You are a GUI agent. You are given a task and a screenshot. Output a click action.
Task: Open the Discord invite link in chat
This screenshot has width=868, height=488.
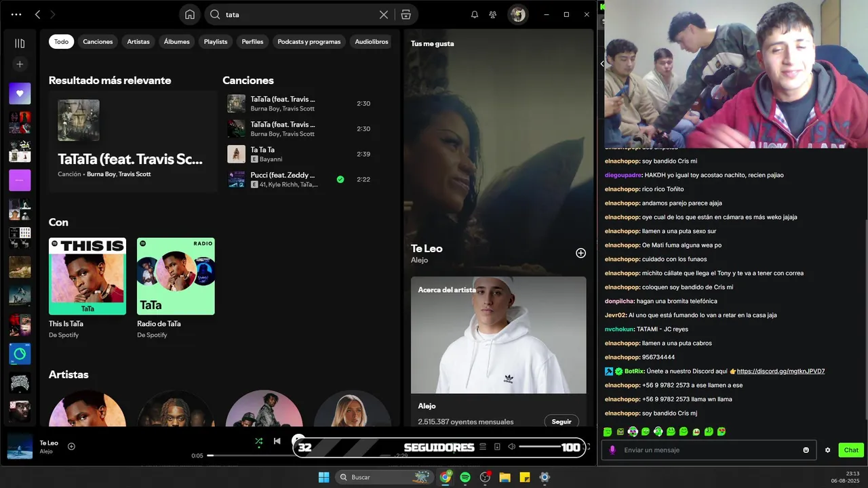(x=781, y=371)
